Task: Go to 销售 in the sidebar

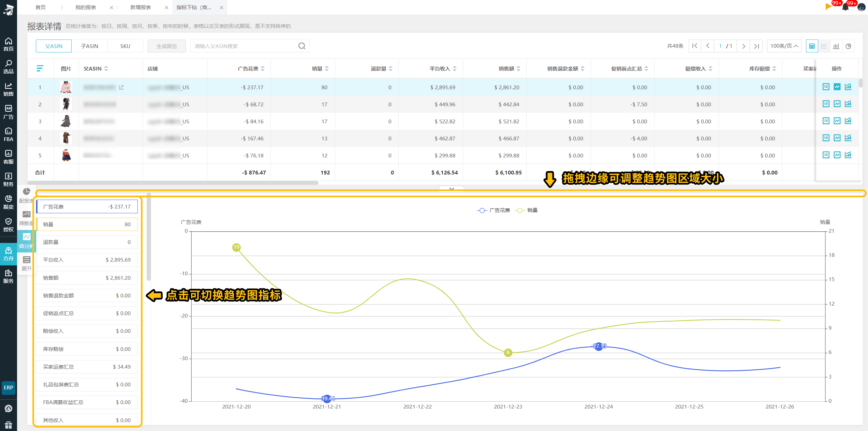Action: click(x=8, y=90)
